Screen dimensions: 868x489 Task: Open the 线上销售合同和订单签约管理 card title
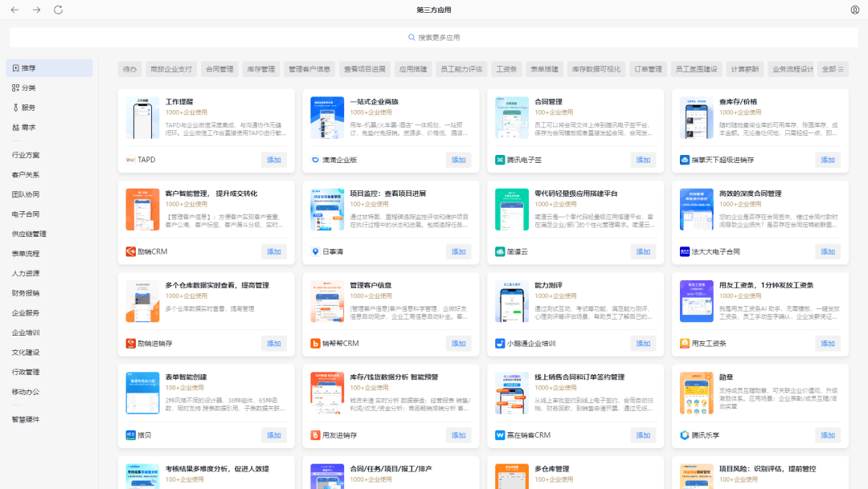click(x=579, y=377)
